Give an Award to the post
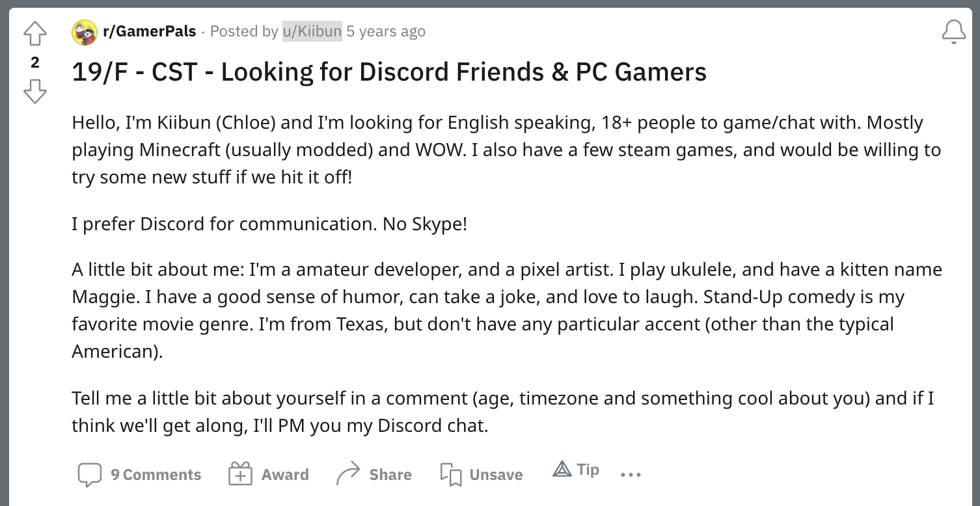Screen dimensions: 980x506 [x=285, y=475]
